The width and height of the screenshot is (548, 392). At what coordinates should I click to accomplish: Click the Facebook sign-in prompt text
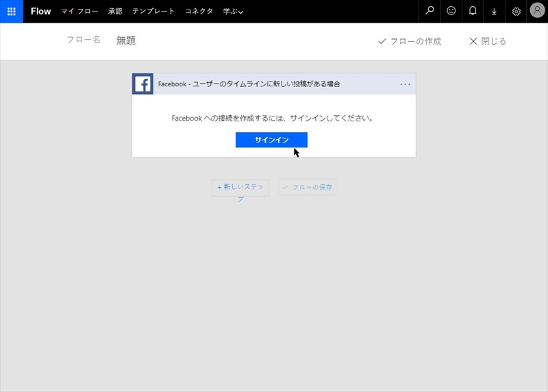point(272,118)
